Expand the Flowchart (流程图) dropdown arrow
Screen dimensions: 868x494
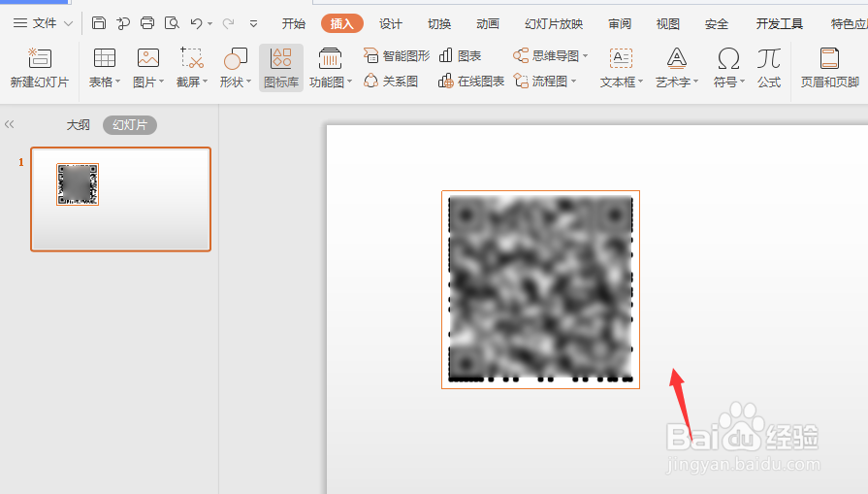pos(574,82)
